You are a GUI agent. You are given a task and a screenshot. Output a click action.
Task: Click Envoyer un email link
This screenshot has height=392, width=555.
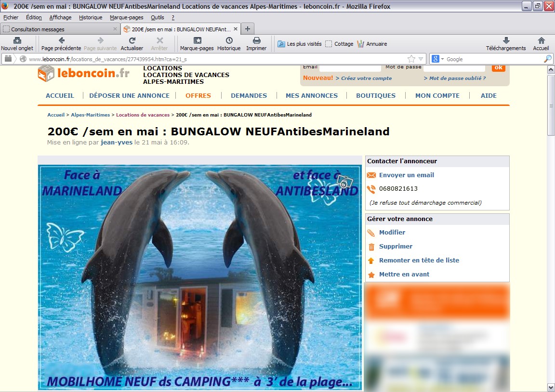coord(406,175)
